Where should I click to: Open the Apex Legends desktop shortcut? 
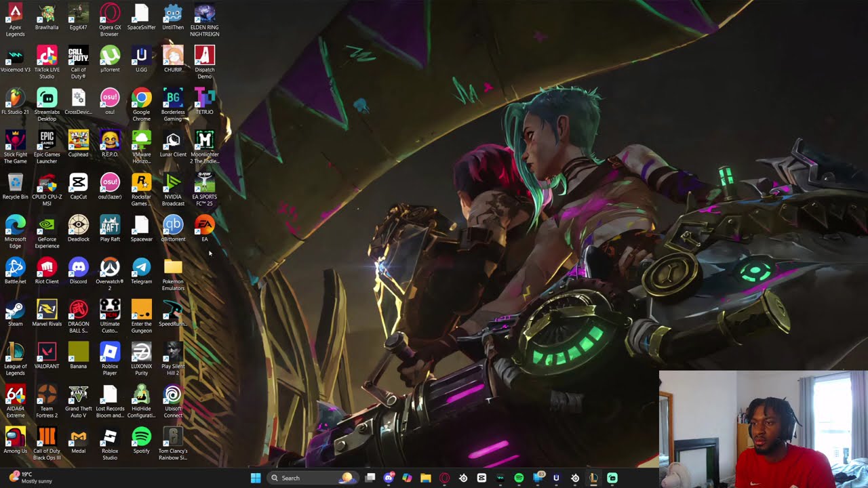pyautogui.click(x=15, y=20)
